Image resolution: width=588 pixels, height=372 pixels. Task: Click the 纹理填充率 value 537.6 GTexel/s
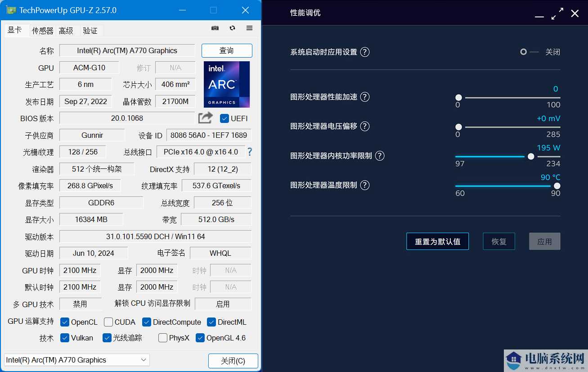point(216,186)
